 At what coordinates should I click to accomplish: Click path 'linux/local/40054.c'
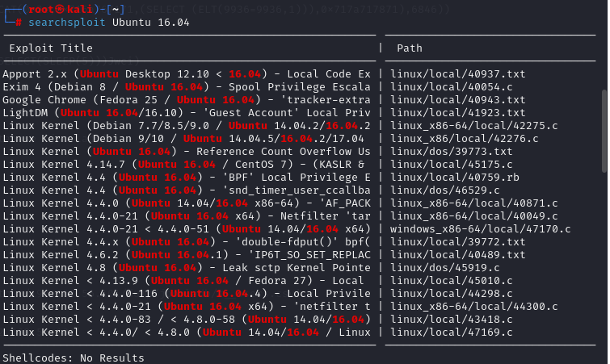click(x=452, y=86)
